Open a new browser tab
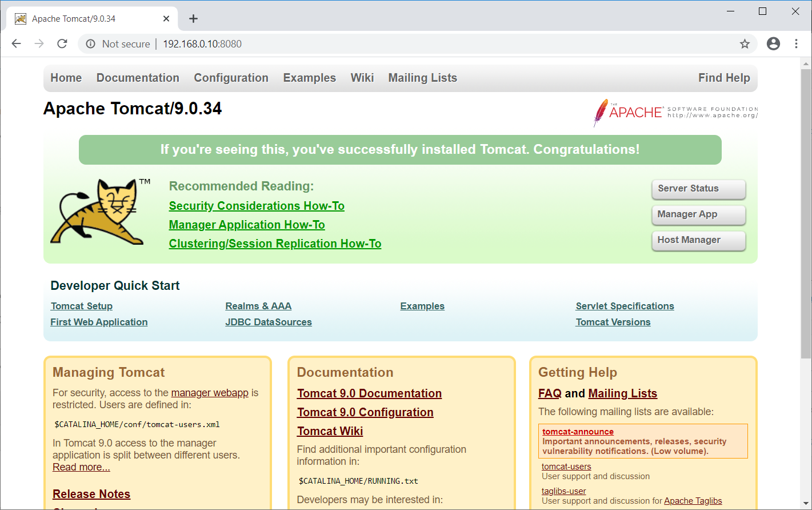 pos(193,19)
